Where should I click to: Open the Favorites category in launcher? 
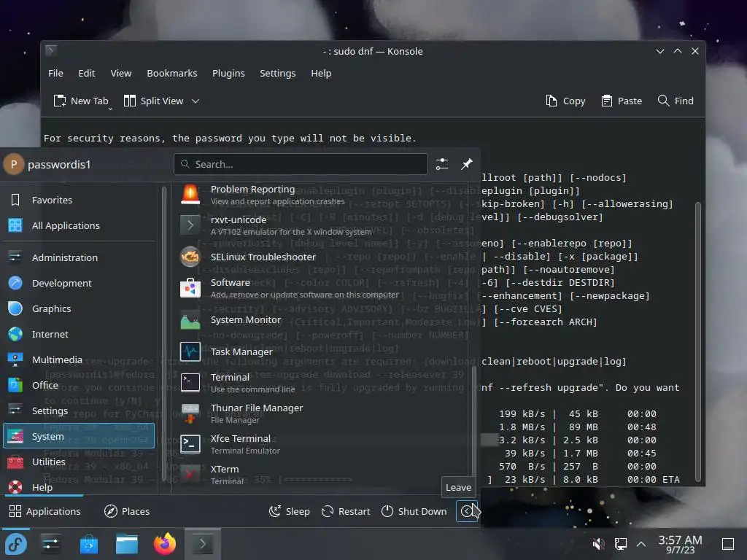click(79, 200)
